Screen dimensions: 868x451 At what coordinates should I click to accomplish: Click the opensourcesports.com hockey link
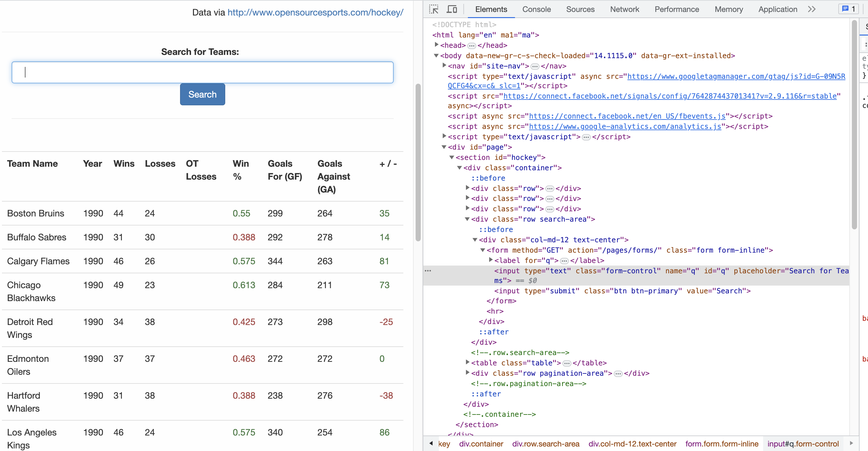[x=315, y=13]
